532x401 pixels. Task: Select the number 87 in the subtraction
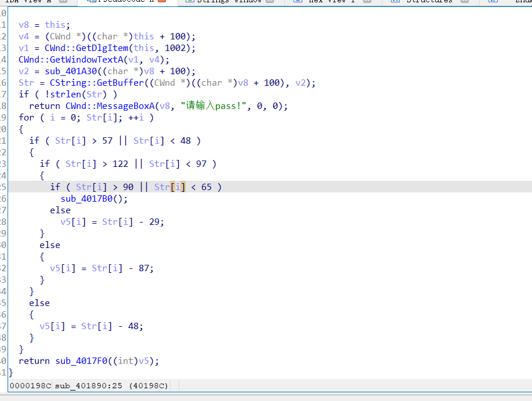[x=144, y=268]
